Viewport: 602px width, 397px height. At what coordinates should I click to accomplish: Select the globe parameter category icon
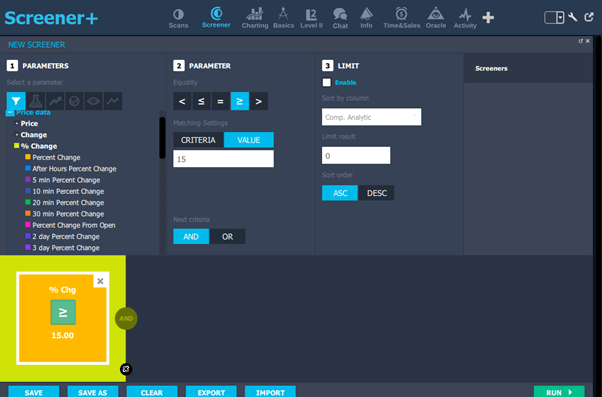point(74,101)
